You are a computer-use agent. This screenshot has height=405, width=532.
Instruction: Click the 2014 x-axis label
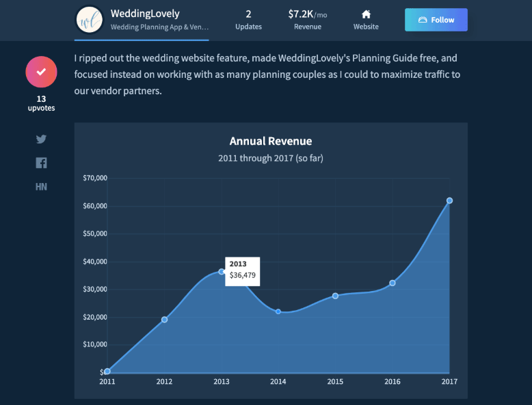(278, 382)
